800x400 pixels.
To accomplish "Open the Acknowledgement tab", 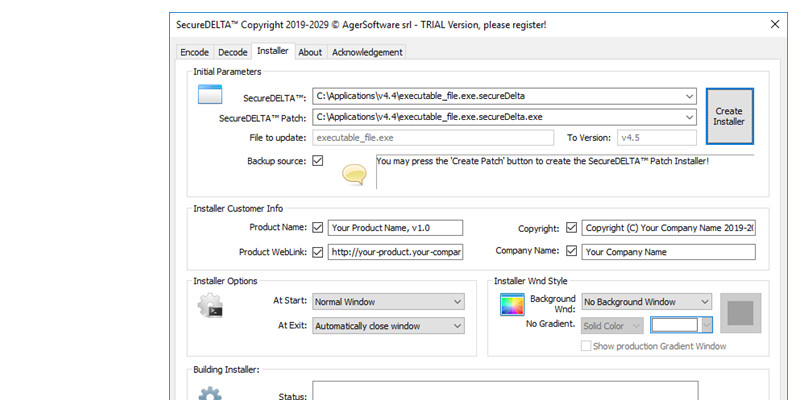I will pyautogui.click(x=367, y=52).
